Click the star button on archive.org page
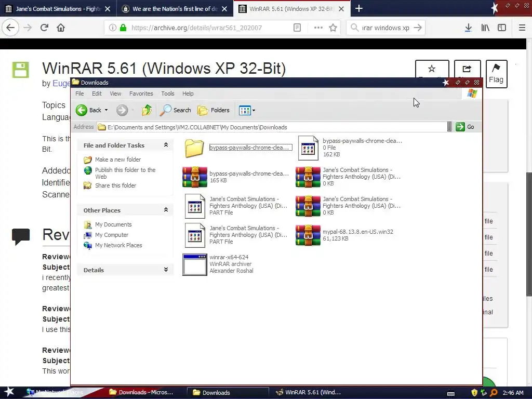 [x=432, y=69]
